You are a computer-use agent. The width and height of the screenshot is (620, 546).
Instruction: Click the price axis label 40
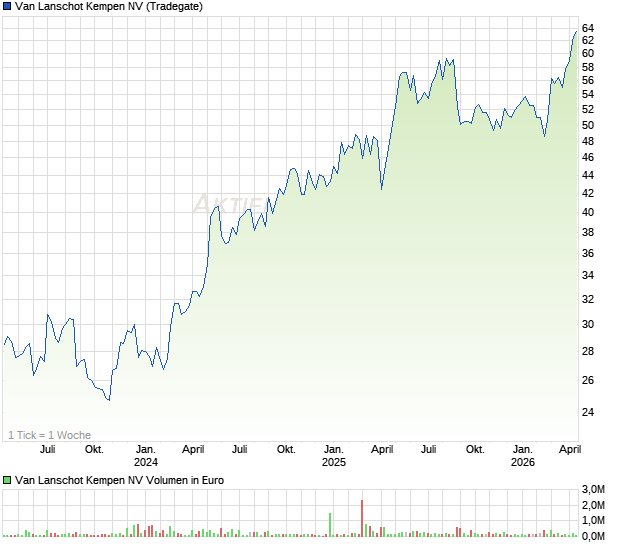588,212
